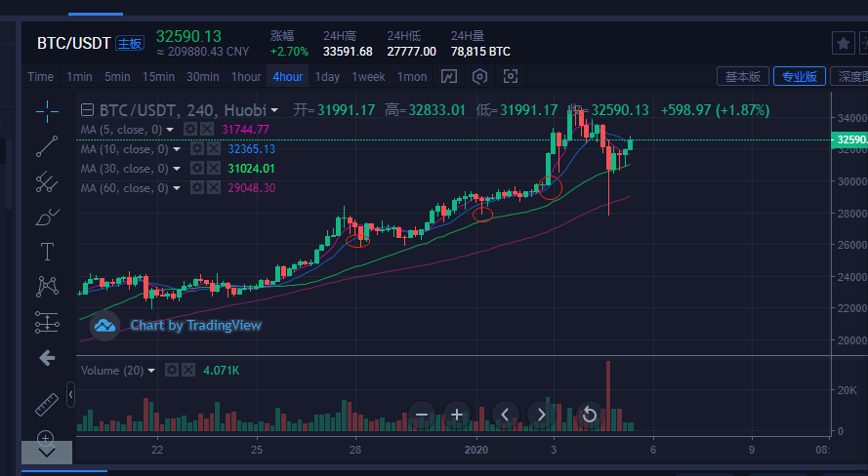
Task: Switch to the 5min interval
Action: (117, 76)
